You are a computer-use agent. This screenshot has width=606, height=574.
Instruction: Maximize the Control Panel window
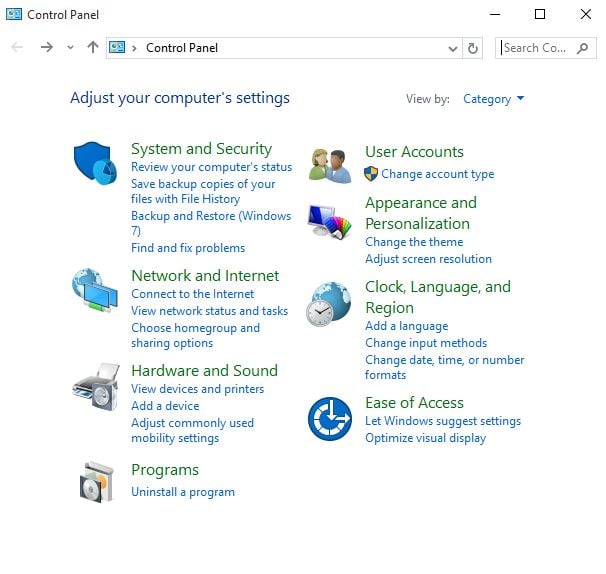[540, 15]
